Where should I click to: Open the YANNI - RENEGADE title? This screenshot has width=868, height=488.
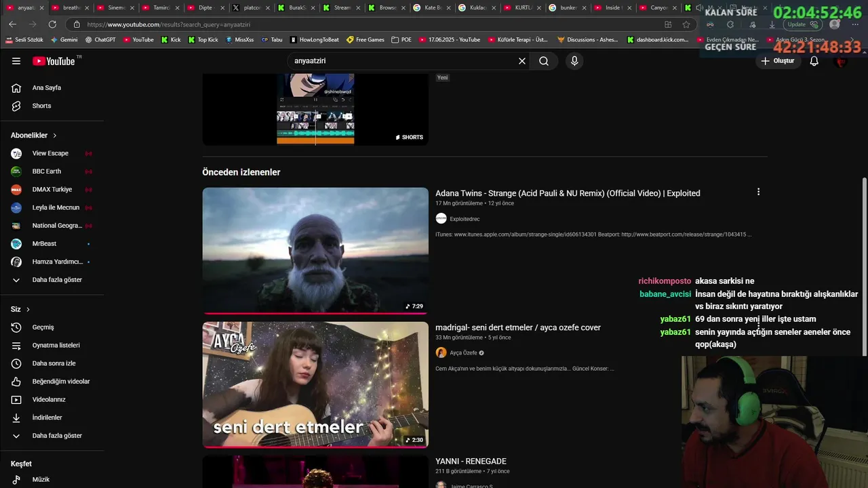click(471, 461)
